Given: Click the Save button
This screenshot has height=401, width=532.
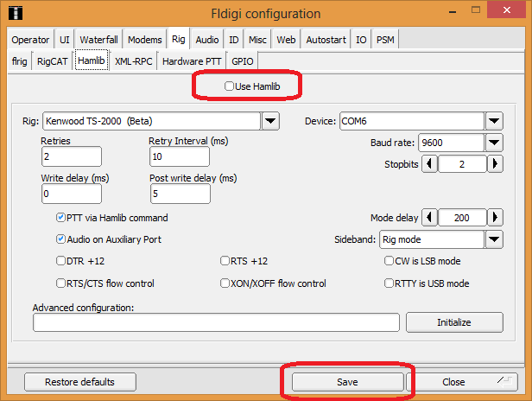Looking at the screenshot, I should (x=347, y=382).
